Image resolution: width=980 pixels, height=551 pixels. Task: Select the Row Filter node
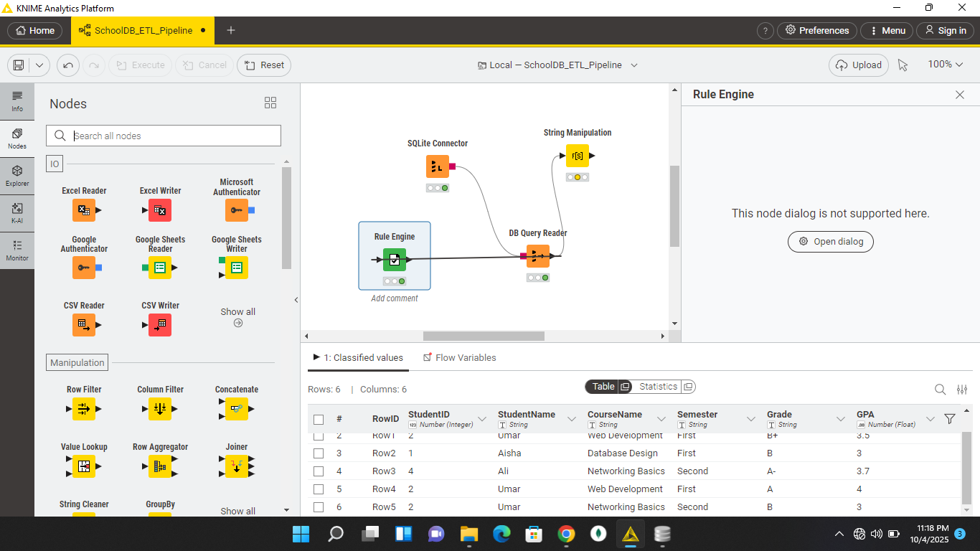(x=84, y=409)
